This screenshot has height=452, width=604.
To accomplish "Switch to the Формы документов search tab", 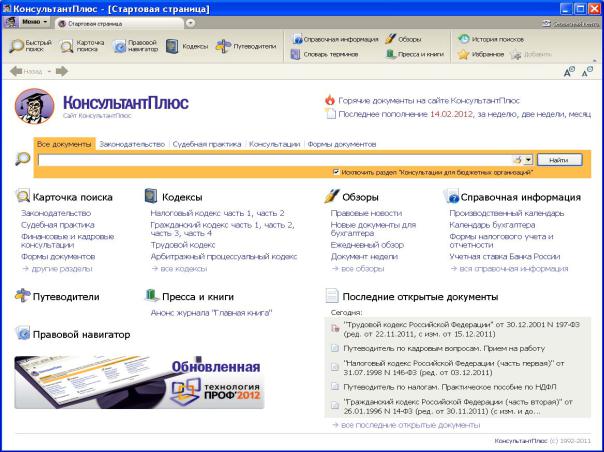I will pos(342,144).
